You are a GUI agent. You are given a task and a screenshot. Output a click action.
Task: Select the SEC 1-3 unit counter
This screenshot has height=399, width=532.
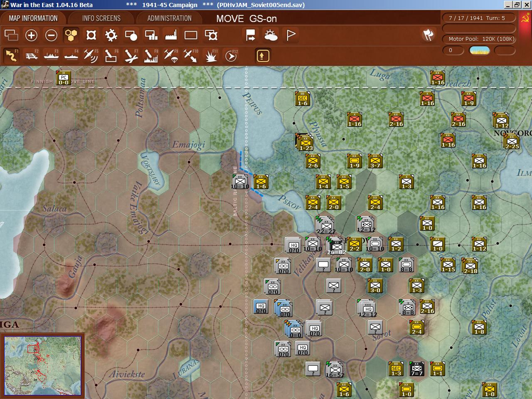click(x=396, y=369)
